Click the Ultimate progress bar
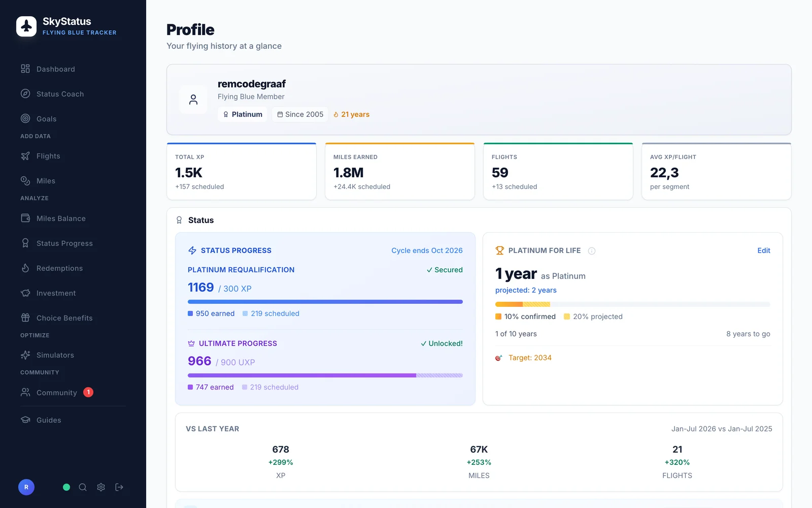Screen dimensions: 812x508 click(x=325, y=375)
